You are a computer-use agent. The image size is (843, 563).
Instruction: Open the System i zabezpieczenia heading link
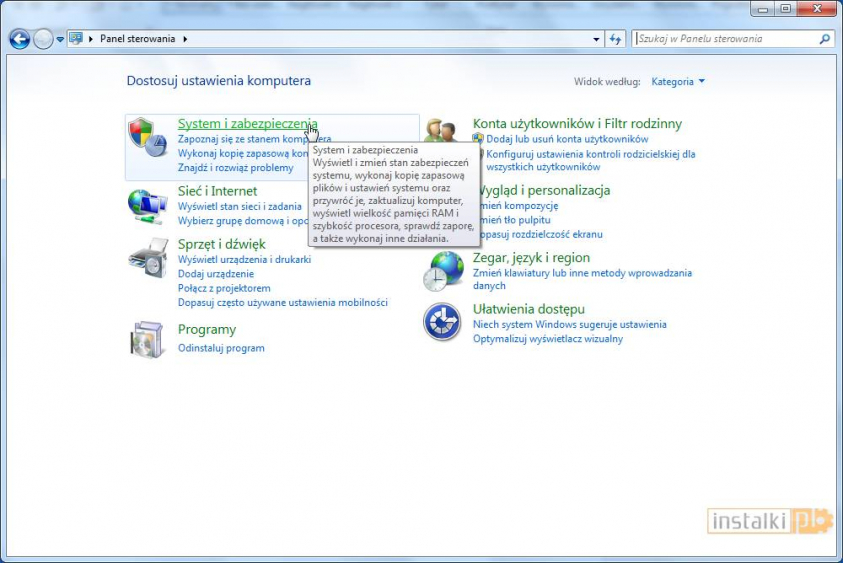247,124
